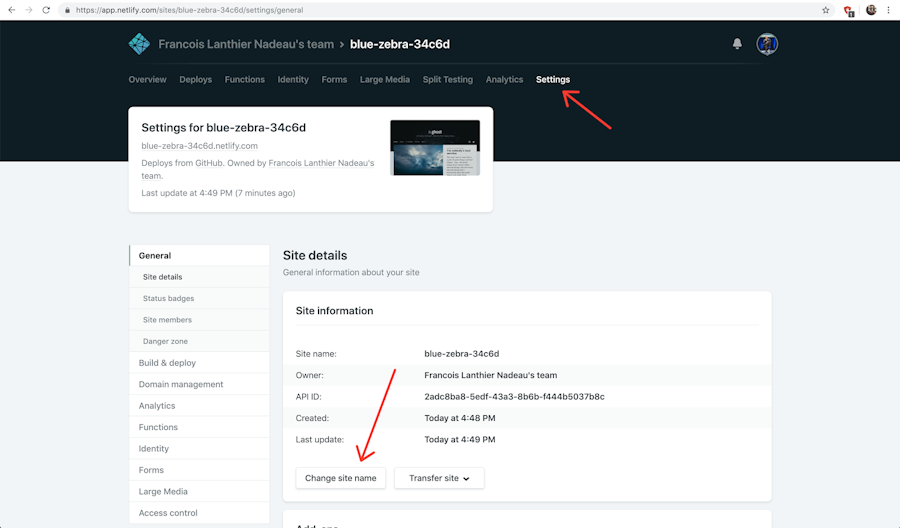Click owner value Francois Lanthier Nadeau's team
Image resolution: width=900 pixels, height=528 pixels.
(491, 375)
